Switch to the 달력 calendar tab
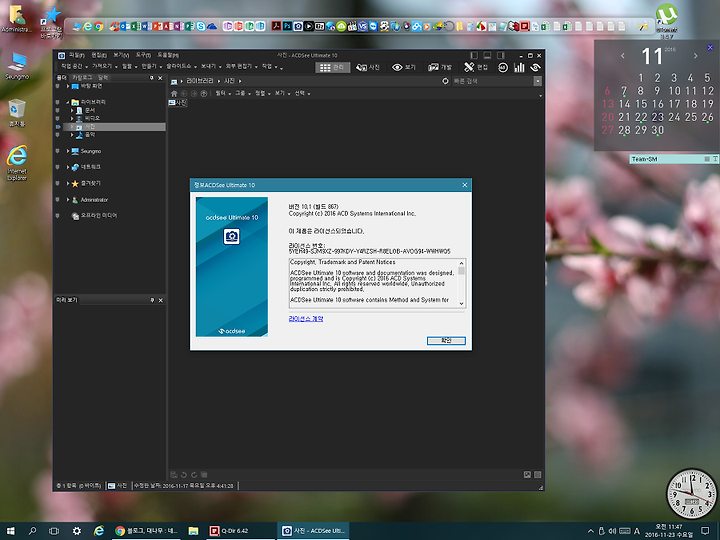 click(x=103, y=78)
